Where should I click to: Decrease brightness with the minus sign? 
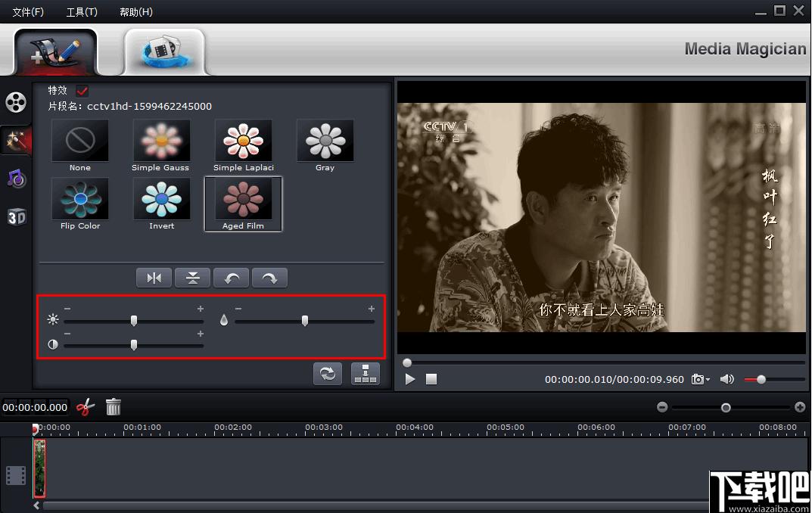67,309
